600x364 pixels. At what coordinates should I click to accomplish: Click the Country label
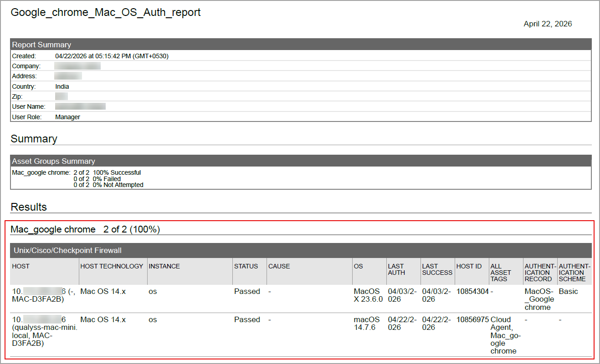click(x=24, y=86)
